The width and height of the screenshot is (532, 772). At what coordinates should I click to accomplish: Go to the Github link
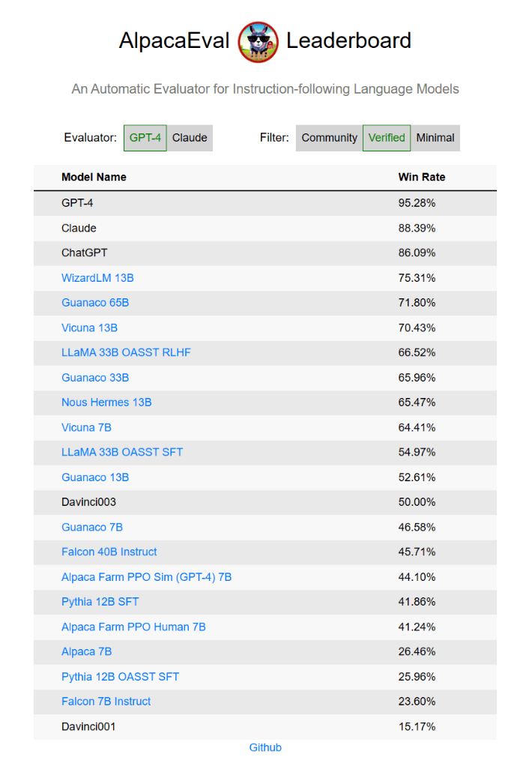pyautogui.click(x=265, y=747)
